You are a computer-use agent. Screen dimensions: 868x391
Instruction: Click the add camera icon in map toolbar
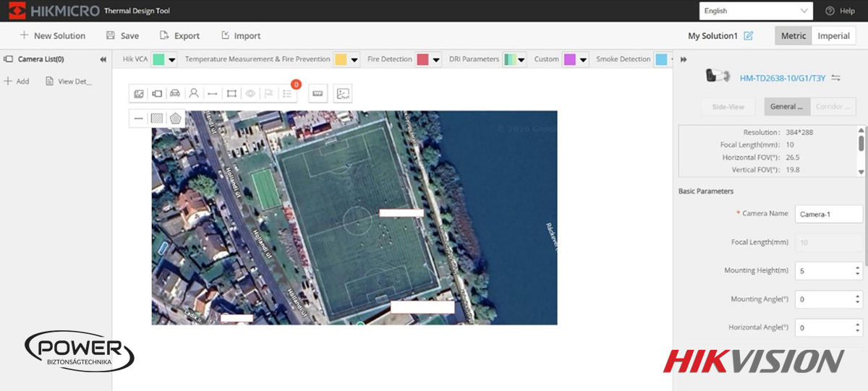click(157, 93)
